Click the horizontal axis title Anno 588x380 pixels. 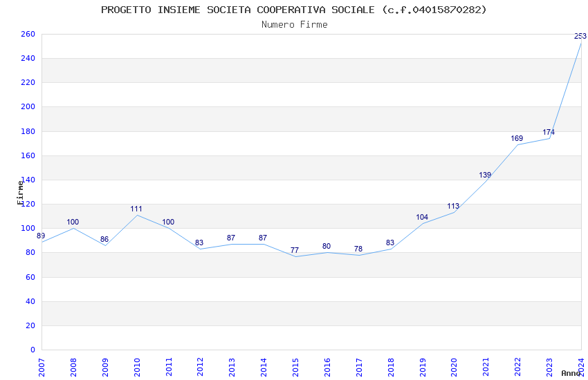[571, 373]
